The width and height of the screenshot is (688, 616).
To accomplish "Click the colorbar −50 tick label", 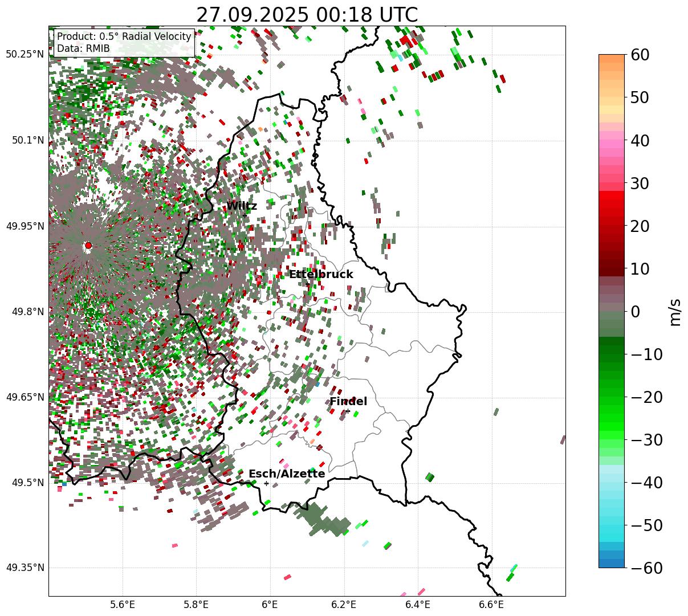I will point(646,525).
